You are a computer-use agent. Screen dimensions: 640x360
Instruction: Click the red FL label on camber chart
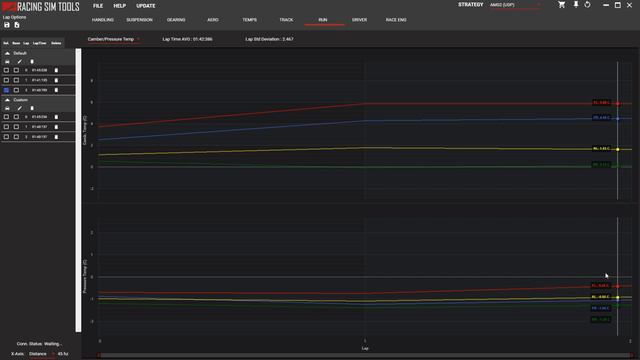pos(602,103)
